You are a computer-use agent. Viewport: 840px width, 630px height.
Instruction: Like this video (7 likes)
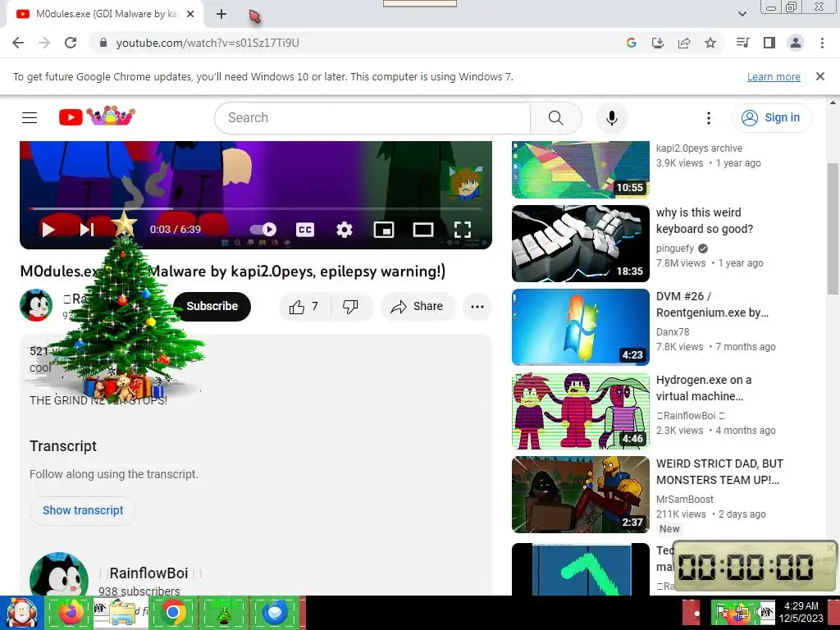click(x=304, y=307)
